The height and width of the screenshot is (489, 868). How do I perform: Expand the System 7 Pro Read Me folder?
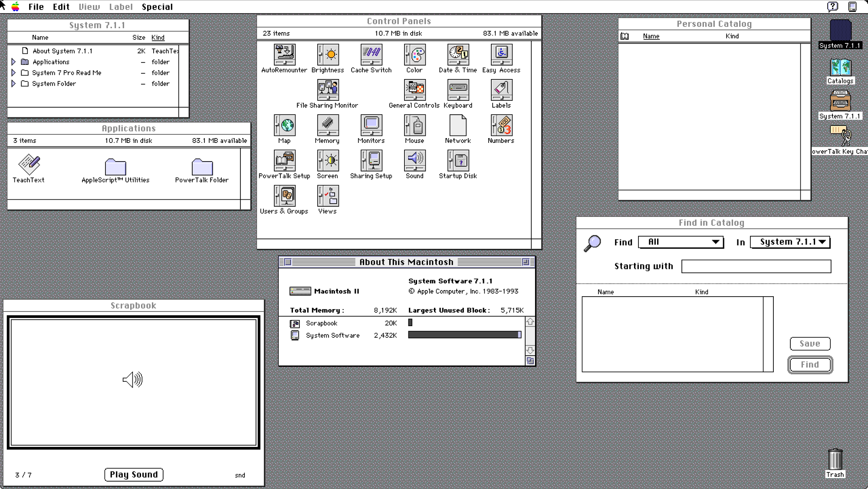tap(13, 73)
